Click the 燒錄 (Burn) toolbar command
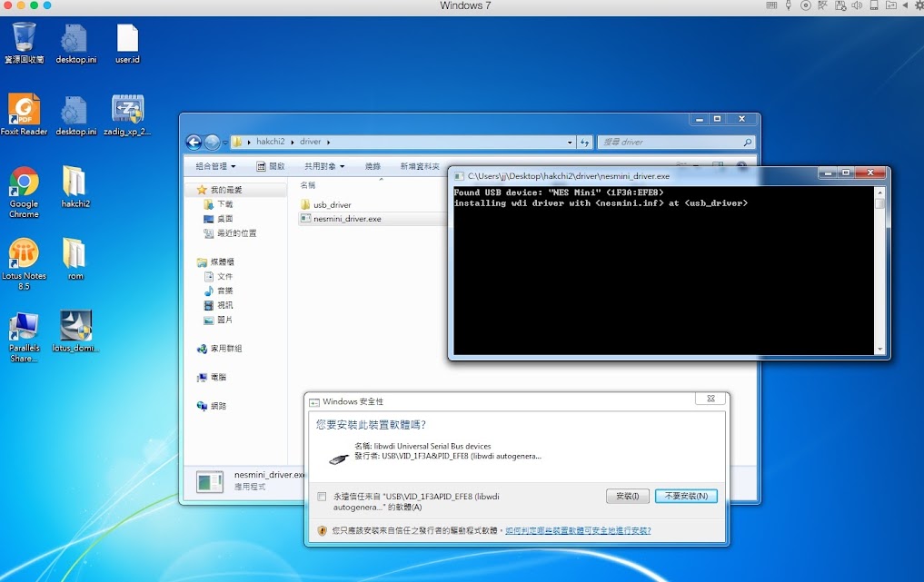The height and width of the screenshot is (582, 924). pos(373,167)
